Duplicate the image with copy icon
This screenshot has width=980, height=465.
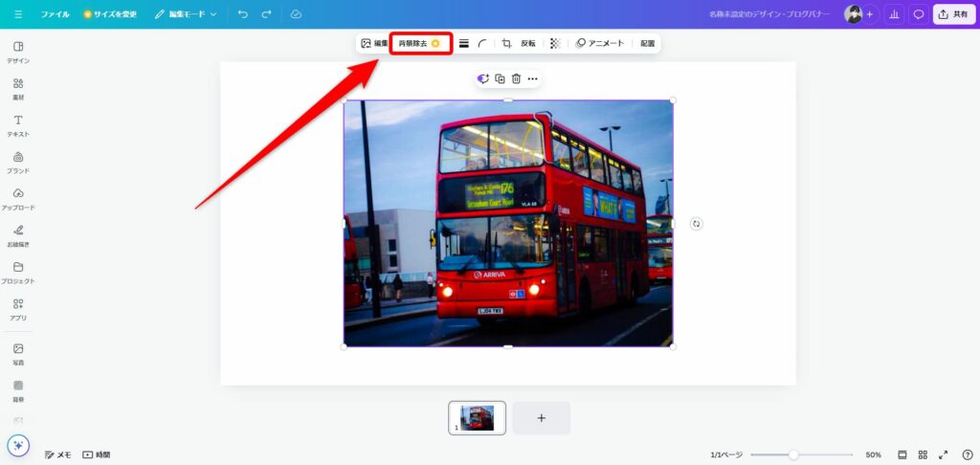click(500, 78)
